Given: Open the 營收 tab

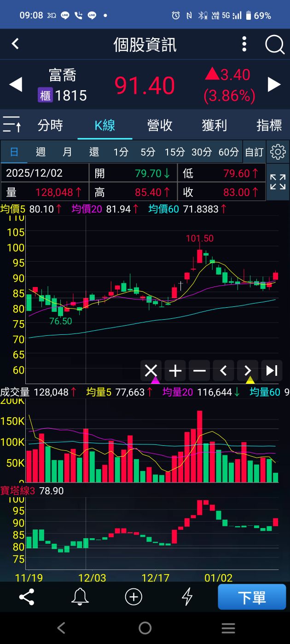Looking at the screenshot, I should pyautogui.click(x=160, y=125).
